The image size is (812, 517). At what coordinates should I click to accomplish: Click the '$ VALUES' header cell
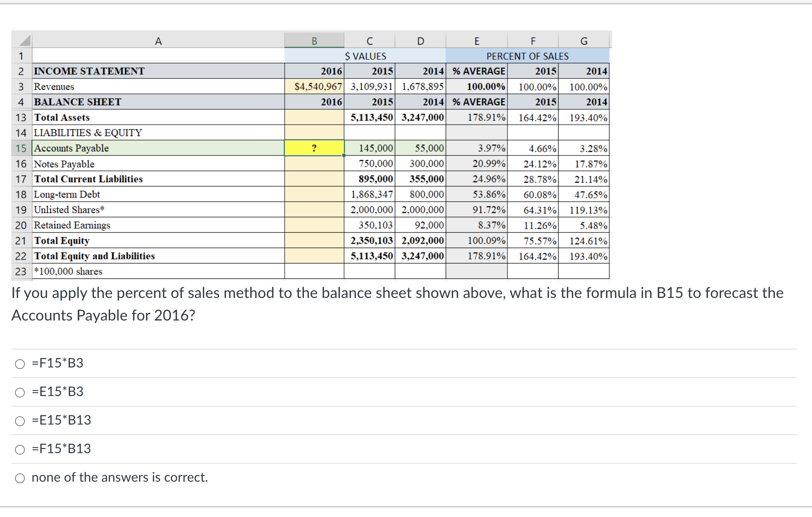pyautogui.click(x=365, y=56)
